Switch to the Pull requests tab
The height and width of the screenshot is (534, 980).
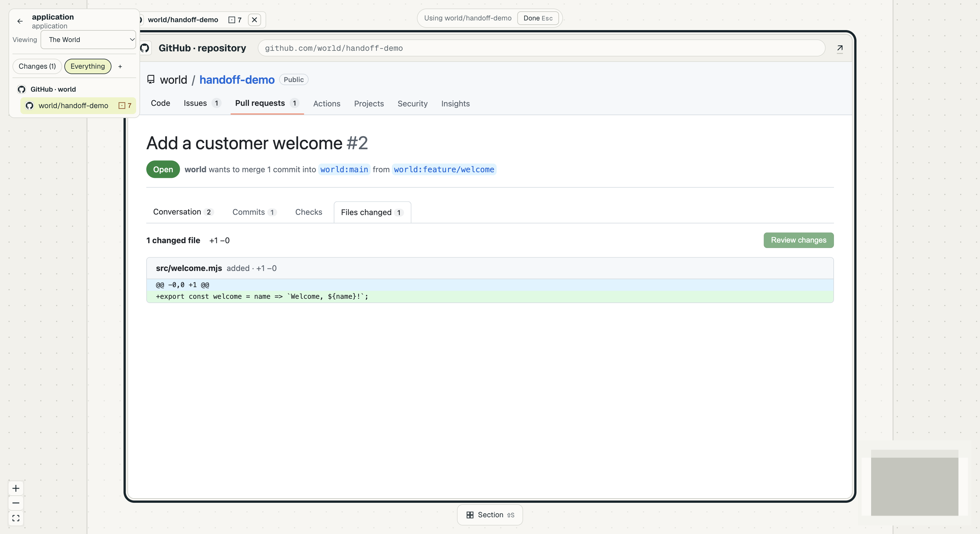(267, 103)
